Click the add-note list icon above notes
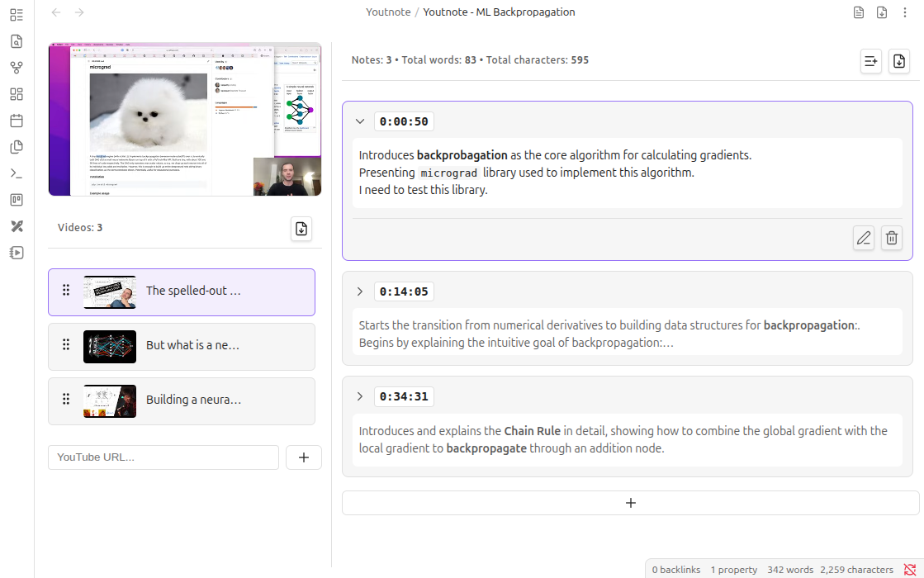The width and height of the screenshot is (924, 578). (x=870, y=60)
